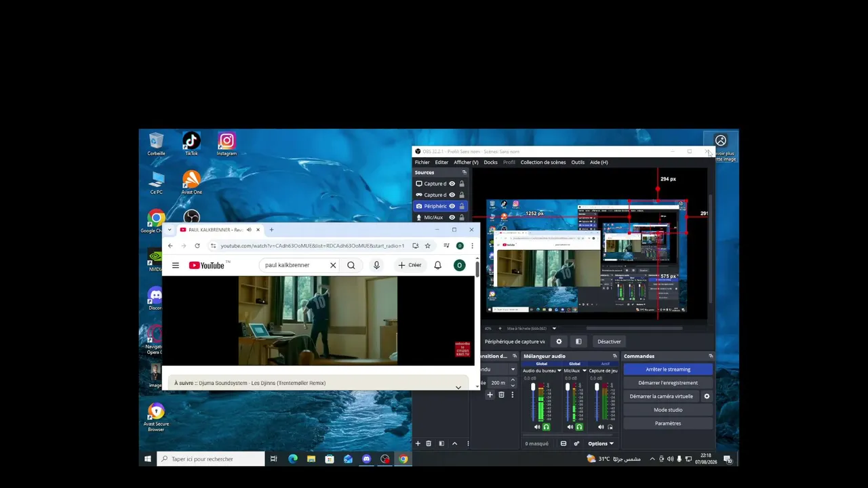This screenshot has height=488, width=868.
Task: Select the Avast One desktop icon
Action: (191, 182)
